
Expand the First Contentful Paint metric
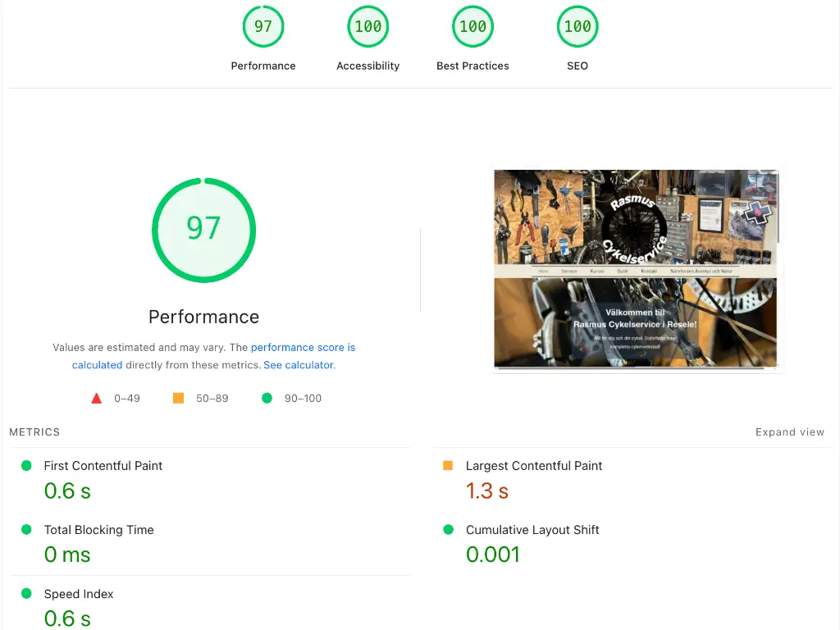(103, 466)
